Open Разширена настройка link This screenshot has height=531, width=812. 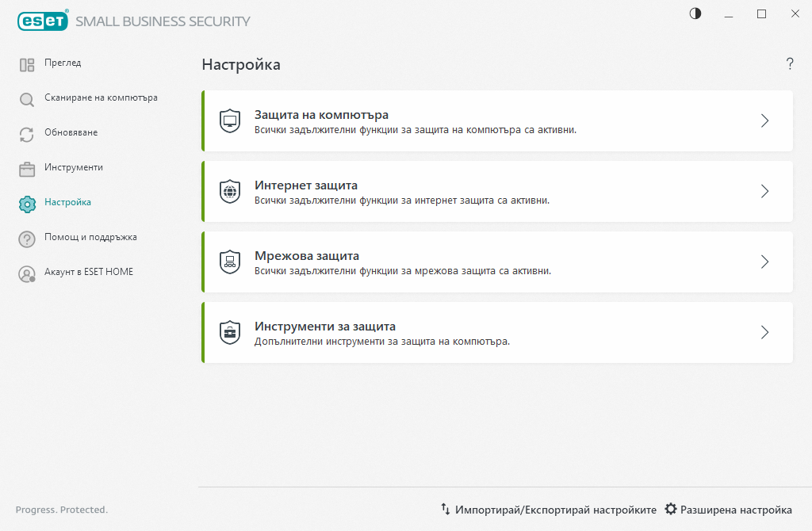click(736, 510)
